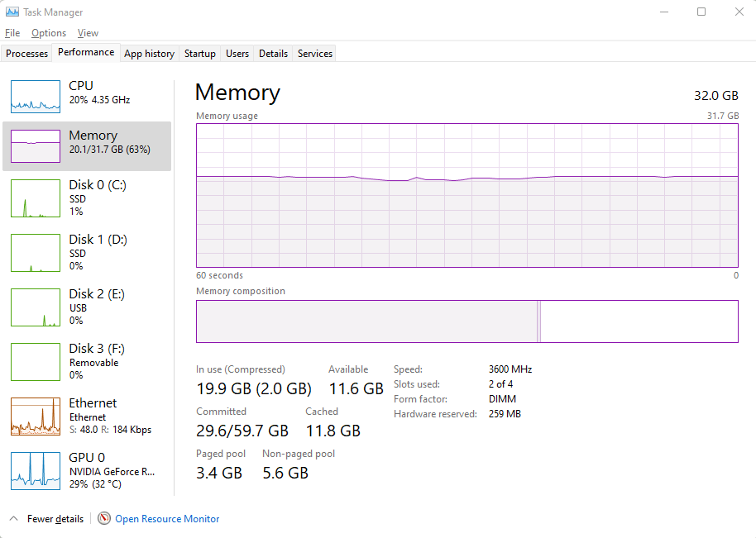Switch to the Services tab
Viewport: 756px width, 538px height.
pyautogui.click(x=314, y=53)
